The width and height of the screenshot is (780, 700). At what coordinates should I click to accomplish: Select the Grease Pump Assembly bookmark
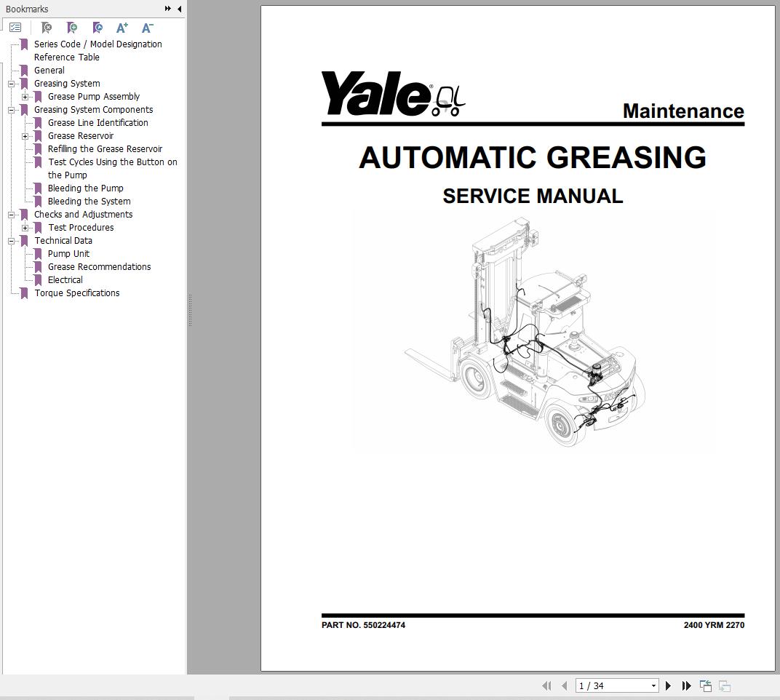pyautogui.click(x=94, y=97)
